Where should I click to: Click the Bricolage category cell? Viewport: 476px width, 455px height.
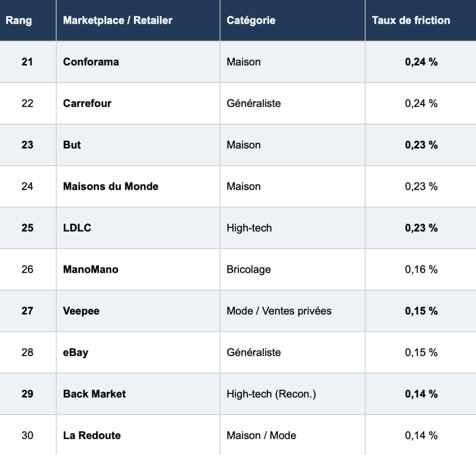[249, 269]
